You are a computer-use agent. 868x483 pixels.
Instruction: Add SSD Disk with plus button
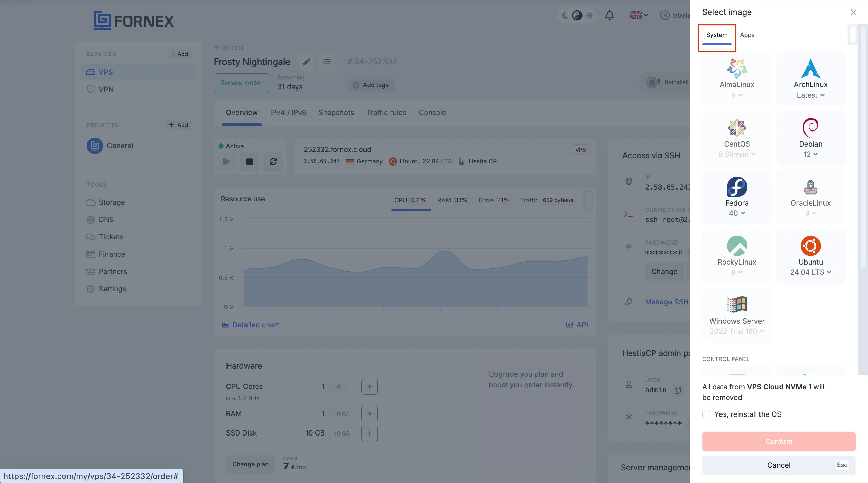click(370, 433)
